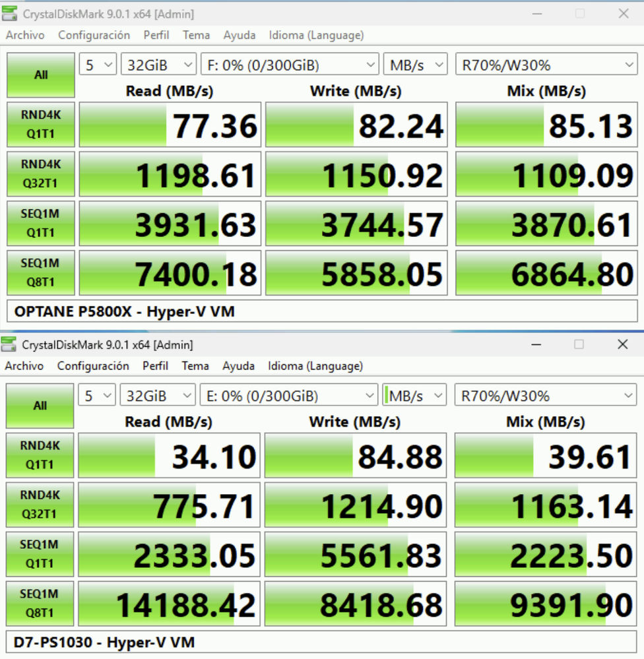
Task: Open Idioma (Language) menu in the D7-PS1030 window
Action: coord(315,366)
